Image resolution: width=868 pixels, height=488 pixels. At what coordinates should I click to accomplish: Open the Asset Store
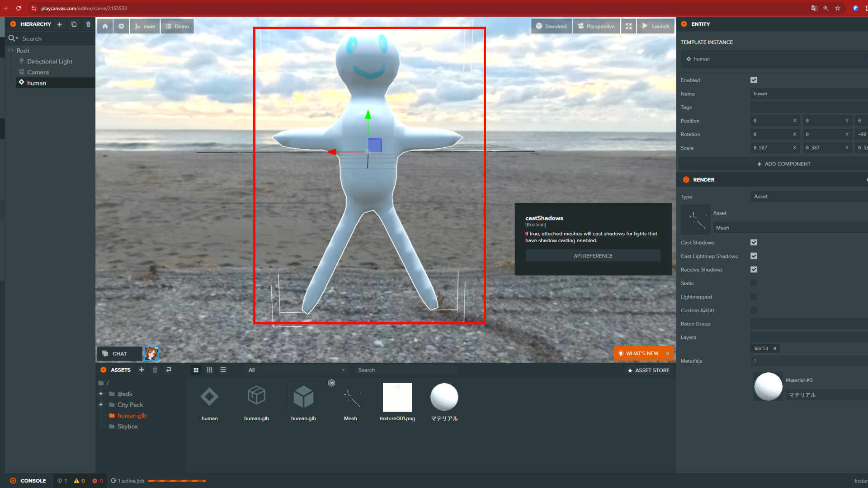[x=648, y=370]
